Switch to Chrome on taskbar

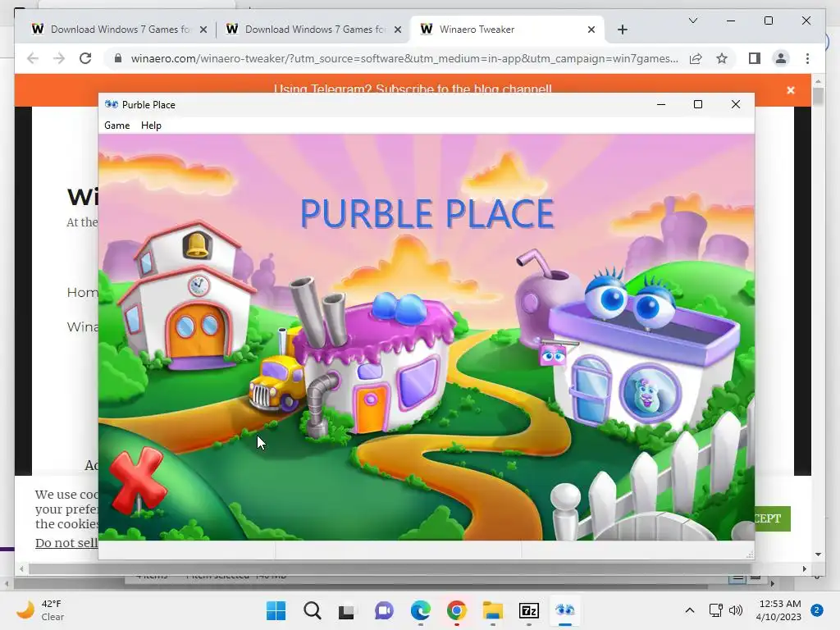pos(456,610)
